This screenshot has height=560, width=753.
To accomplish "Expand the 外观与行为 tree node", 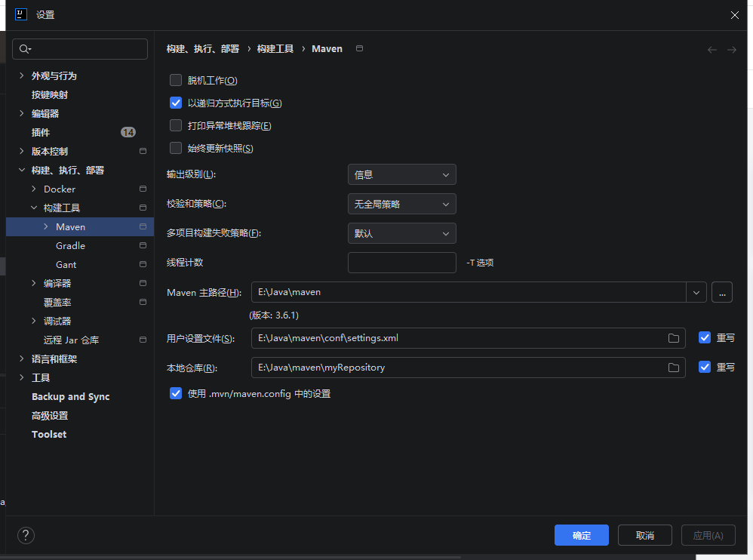I will (x=21, y=75).
